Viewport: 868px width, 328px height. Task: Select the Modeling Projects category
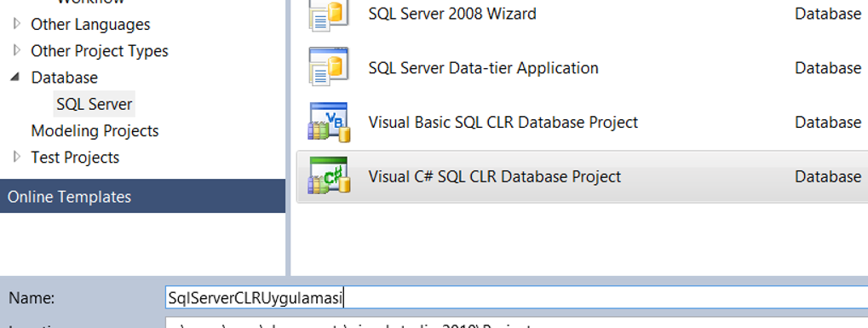pos(95,130)
